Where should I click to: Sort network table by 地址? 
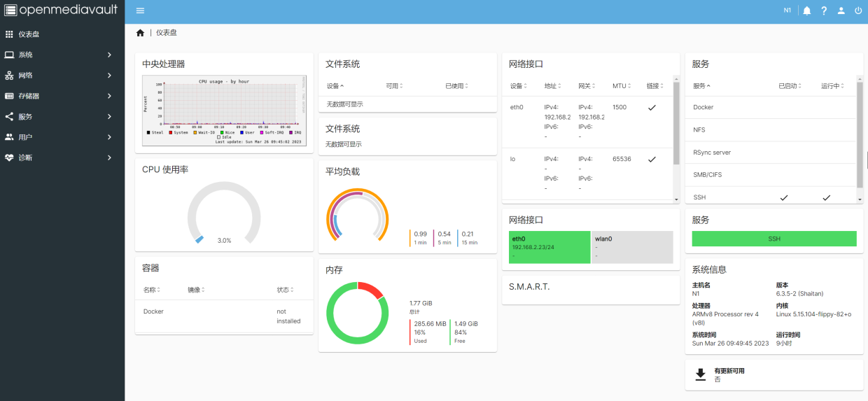553,86
